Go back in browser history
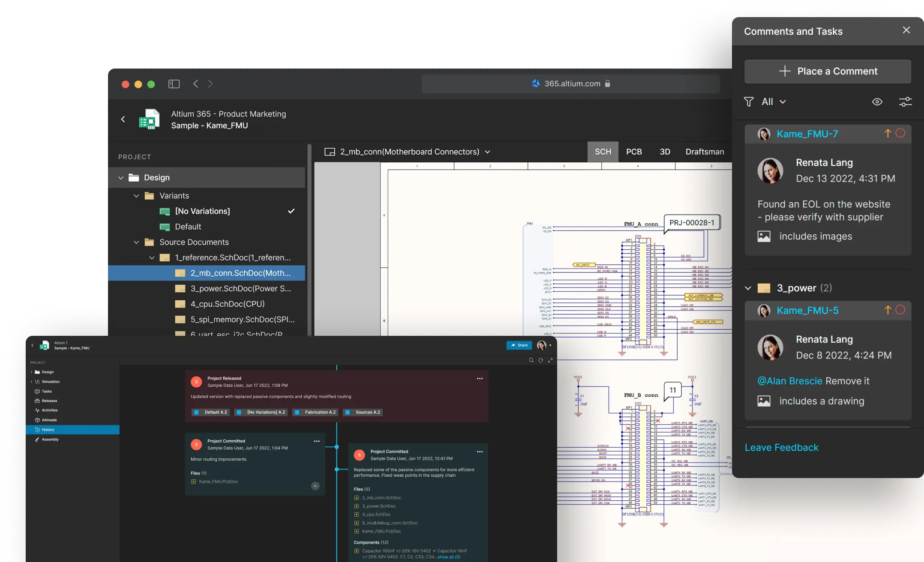This screenshot has height=562, width=924. coord(195,84)
